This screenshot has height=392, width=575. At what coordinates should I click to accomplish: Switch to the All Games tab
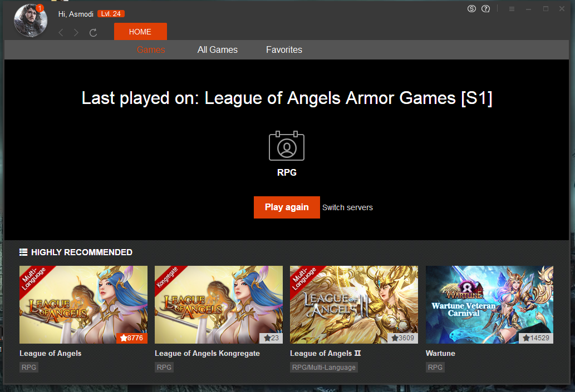point(218,50)
